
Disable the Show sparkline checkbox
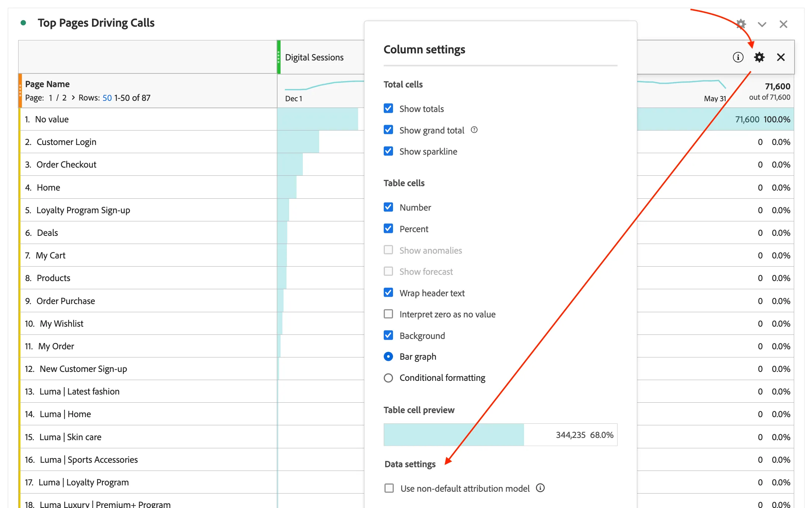click(x=388, y=151)
